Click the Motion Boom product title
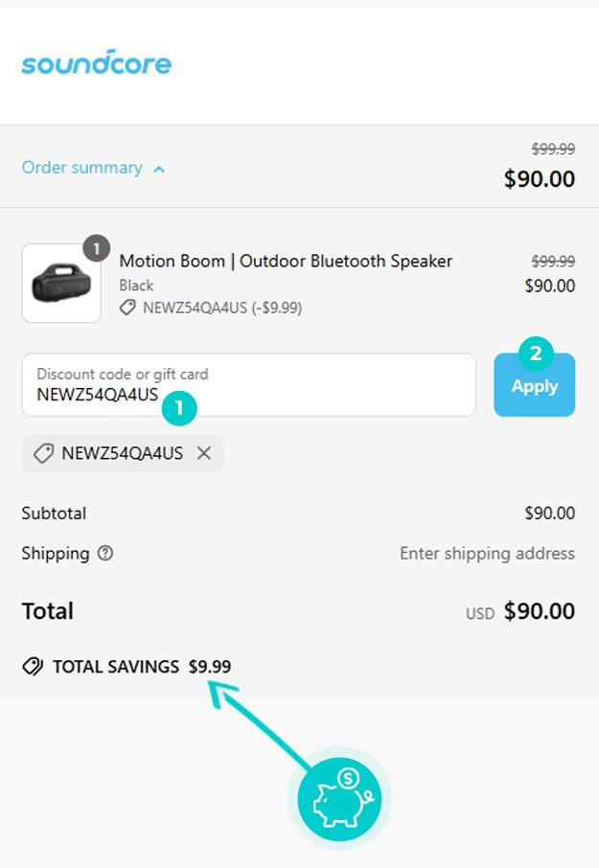This screenshot has height=868, width=599. coord(286,261)
